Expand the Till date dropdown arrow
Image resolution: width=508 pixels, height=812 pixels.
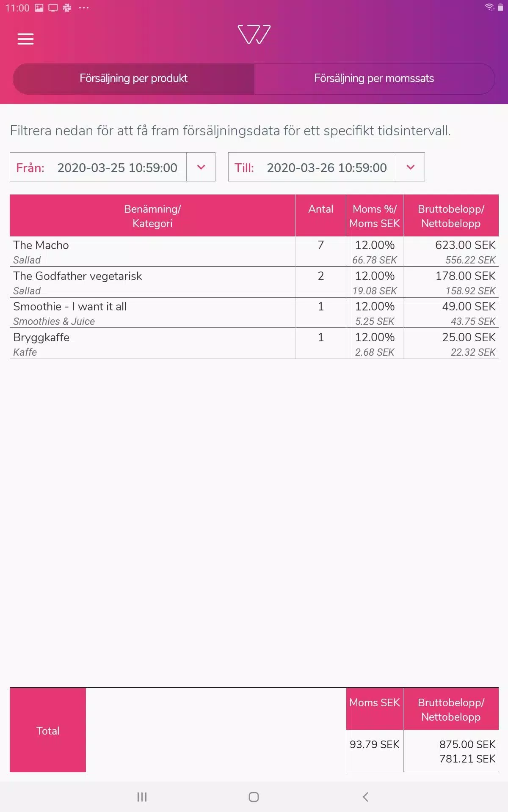(410, 167)
